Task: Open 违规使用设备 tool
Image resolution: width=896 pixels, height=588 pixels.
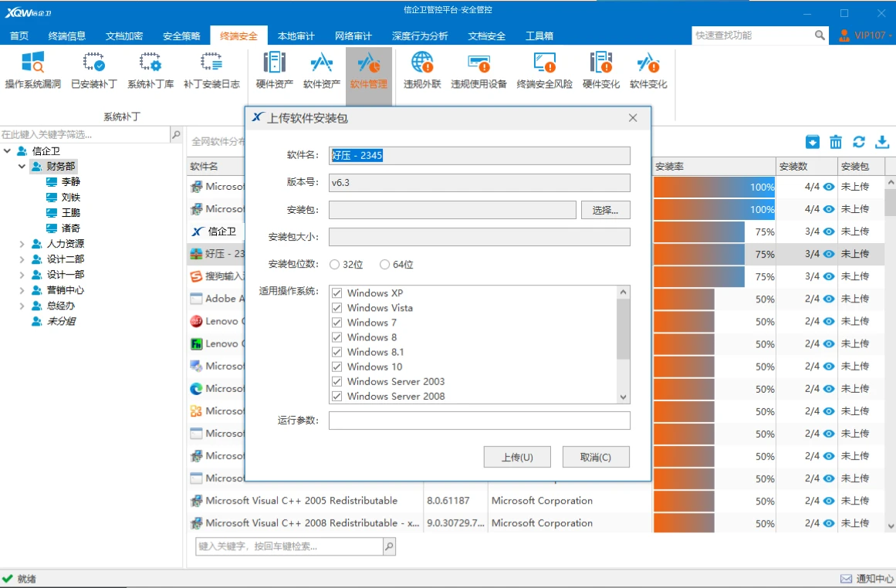Action: [x=478, y=70]
